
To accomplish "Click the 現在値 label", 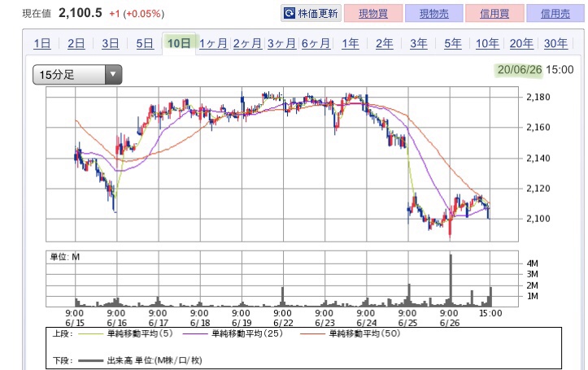I will (37, 14).
